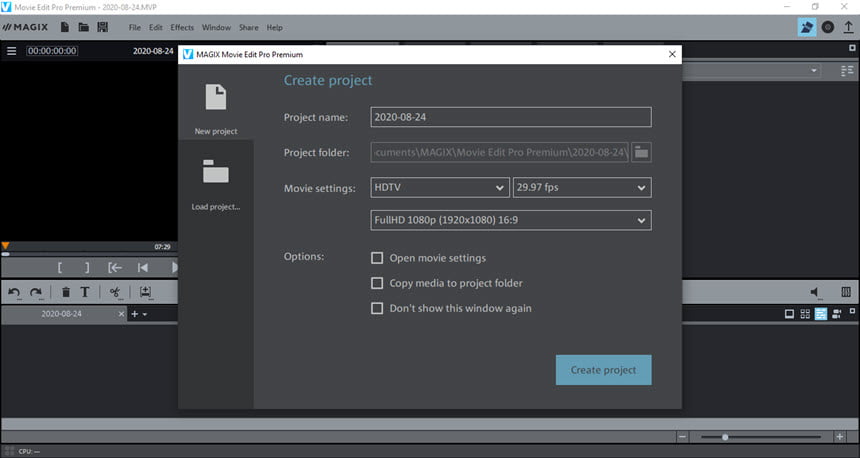Open the hamburger menu beside the timecode

12,51
